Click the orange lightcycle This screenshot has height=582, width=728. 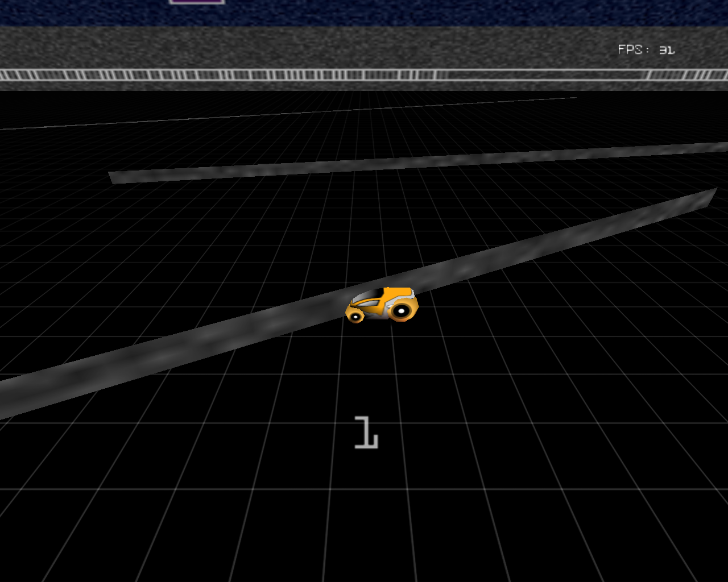(382, 305)
